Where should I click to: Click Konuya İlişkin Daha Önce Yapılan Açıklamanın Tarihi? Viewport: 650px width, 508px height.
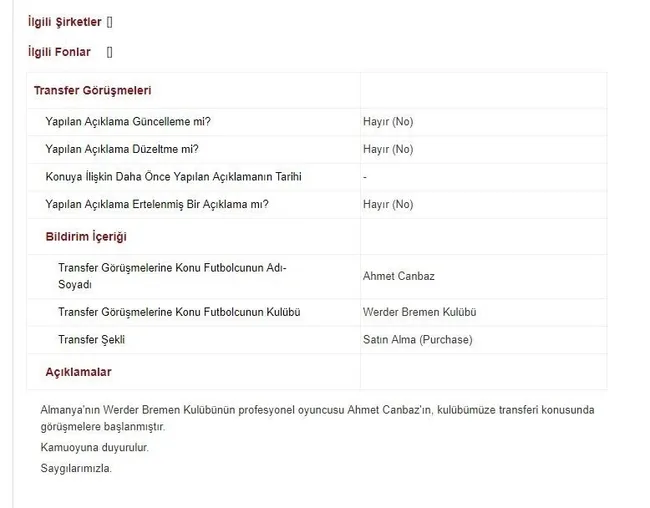point(173,177)
